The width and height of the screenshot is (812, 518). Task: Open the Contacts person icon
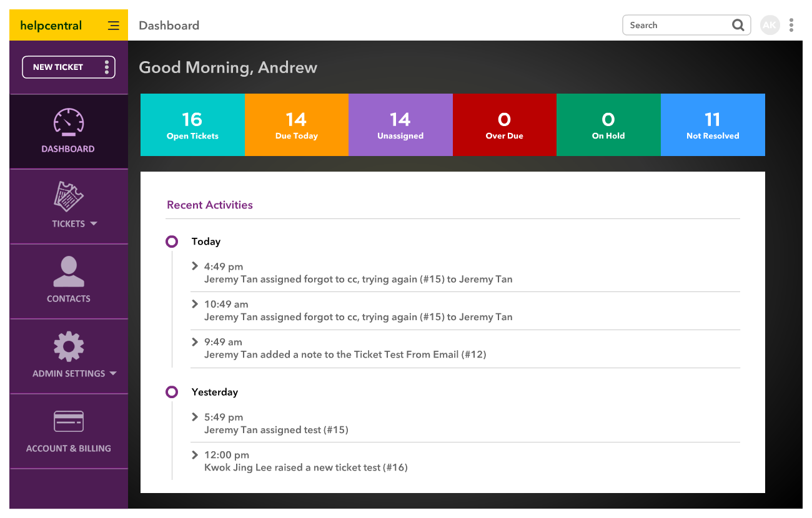point(69,271)
